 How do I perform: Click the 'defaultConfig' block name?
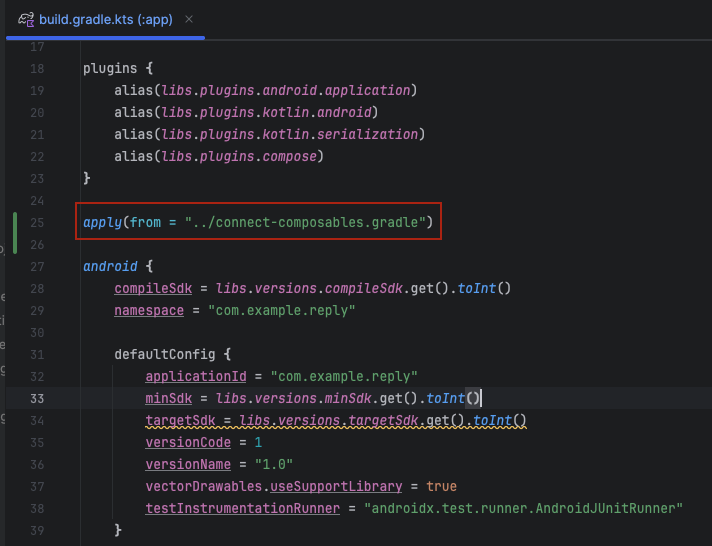coord(164,354)
